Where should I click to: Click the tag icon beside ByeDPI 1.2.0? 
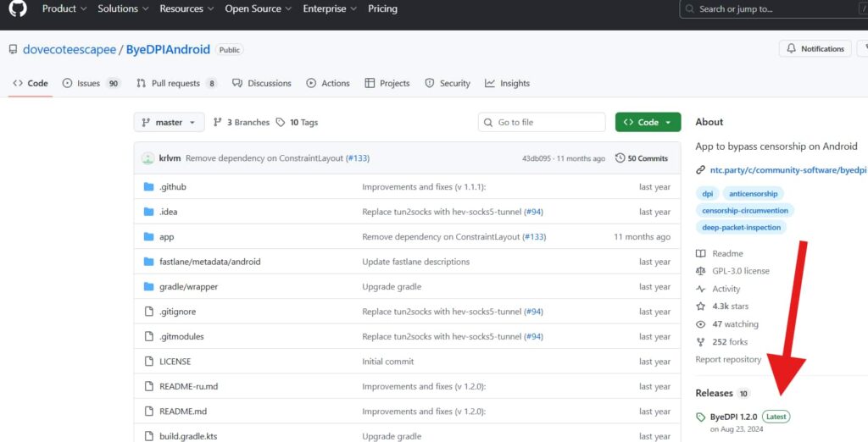[x=701, y=417]
